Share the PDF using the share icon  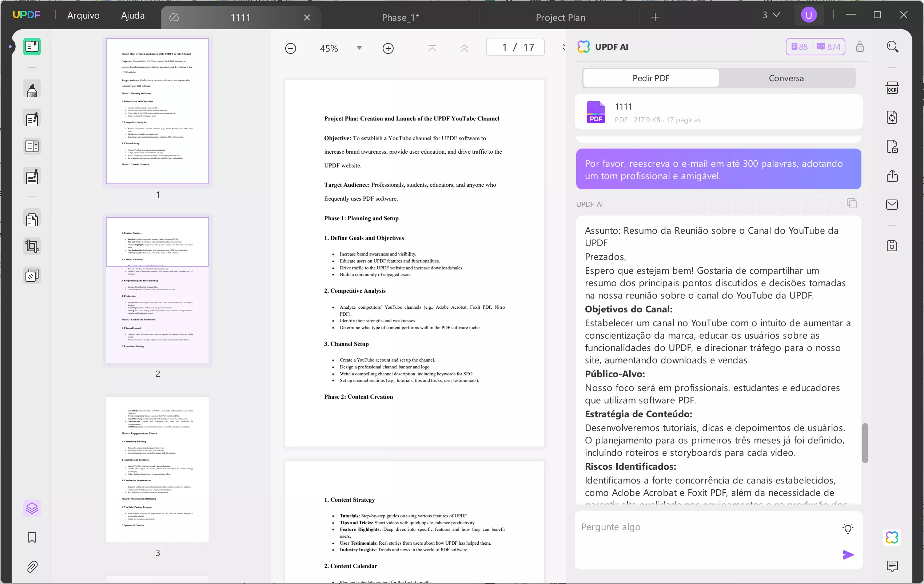[893, 176]
